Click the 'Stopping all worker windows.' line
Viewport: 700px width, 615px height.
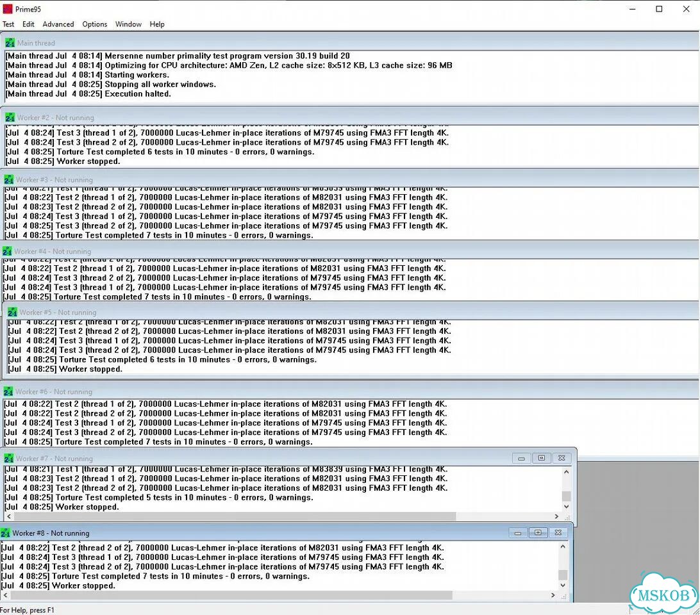click(111, 85)
